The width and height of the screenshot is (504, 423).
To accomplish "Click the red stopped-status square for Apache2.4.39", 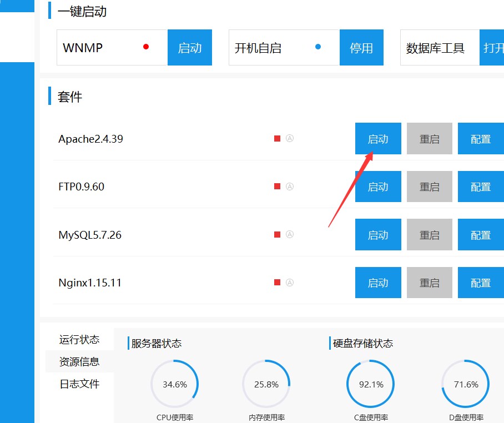I will pyautogui.click(x=277, y=139).
